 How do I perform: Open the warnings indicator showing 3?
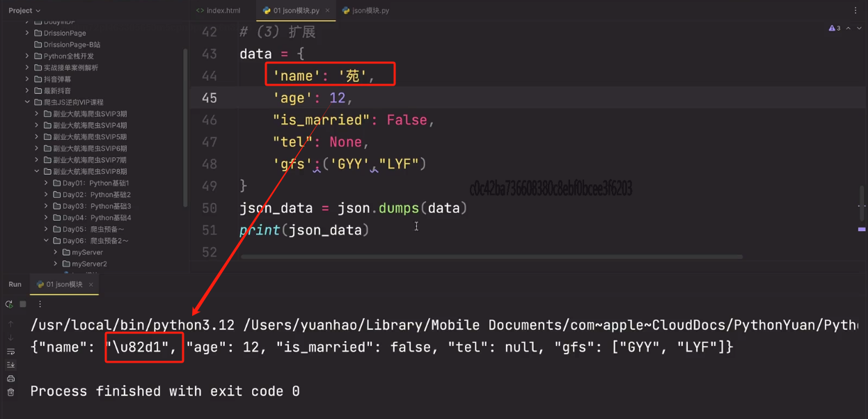click(x=835, y=29)
